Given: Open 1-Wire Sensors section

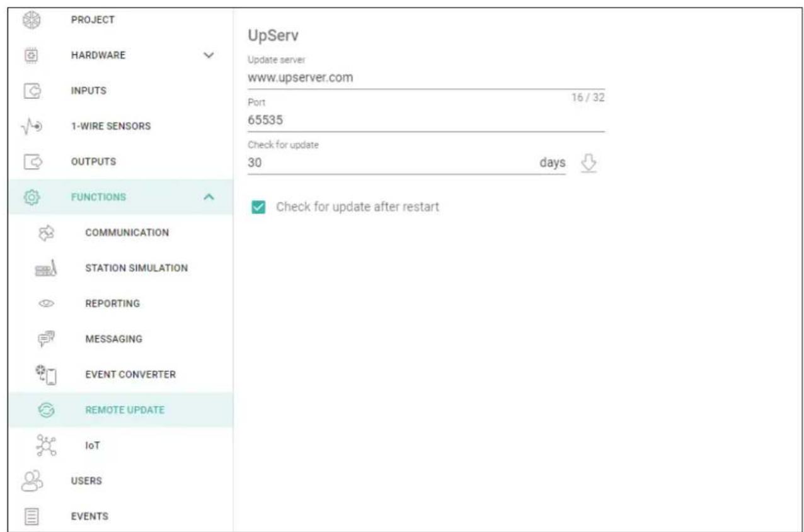Looking at the screenshot, I should click(112, 126).
